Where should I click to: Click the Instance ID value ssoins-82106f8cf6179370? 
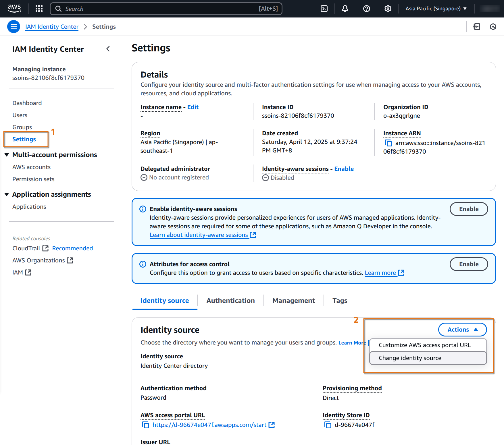[298, 116]
